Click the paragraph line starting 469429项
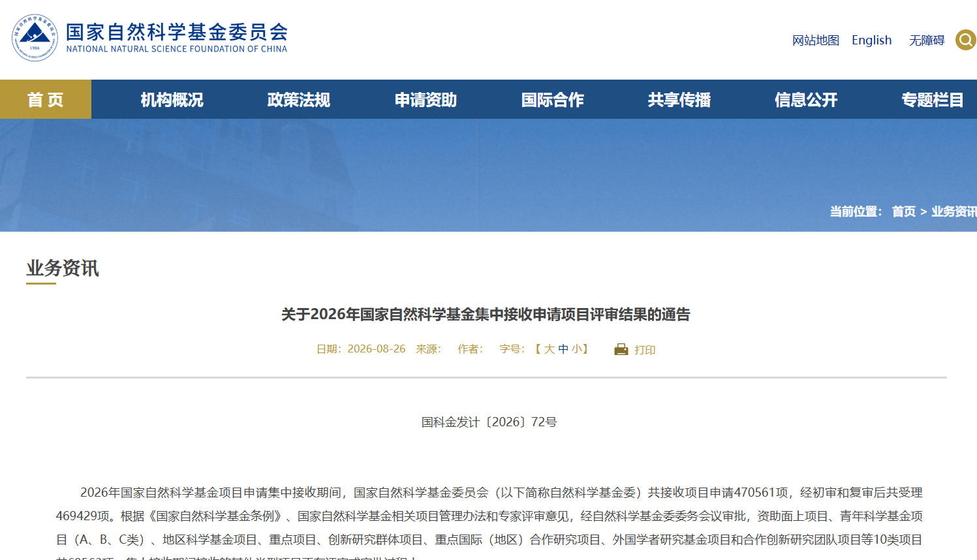Screen dimensions: 977x560 (489, 516)
